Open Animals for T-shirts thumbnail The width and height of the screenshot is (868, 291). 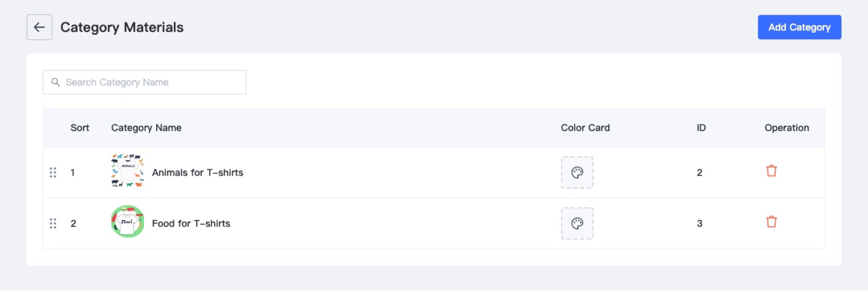[x=127, y=171]
